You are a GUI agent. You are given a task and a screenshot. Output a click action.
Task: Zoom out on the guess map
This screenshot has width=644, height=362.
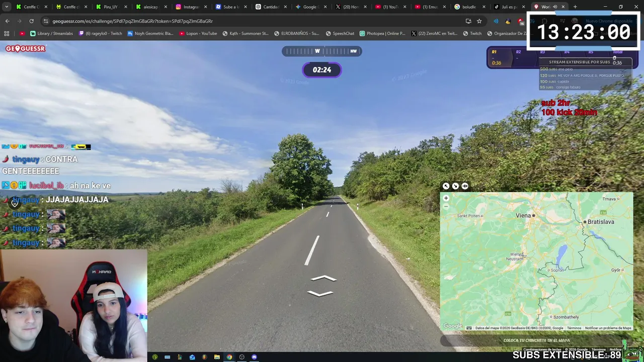click(x=446, y=206)
